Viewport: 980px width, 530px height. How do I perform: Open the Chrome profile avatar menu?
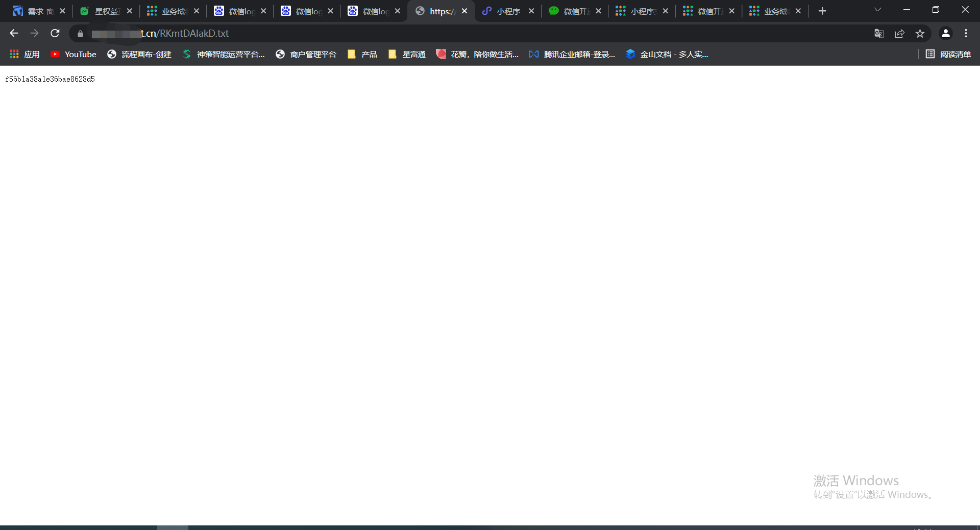945,34
